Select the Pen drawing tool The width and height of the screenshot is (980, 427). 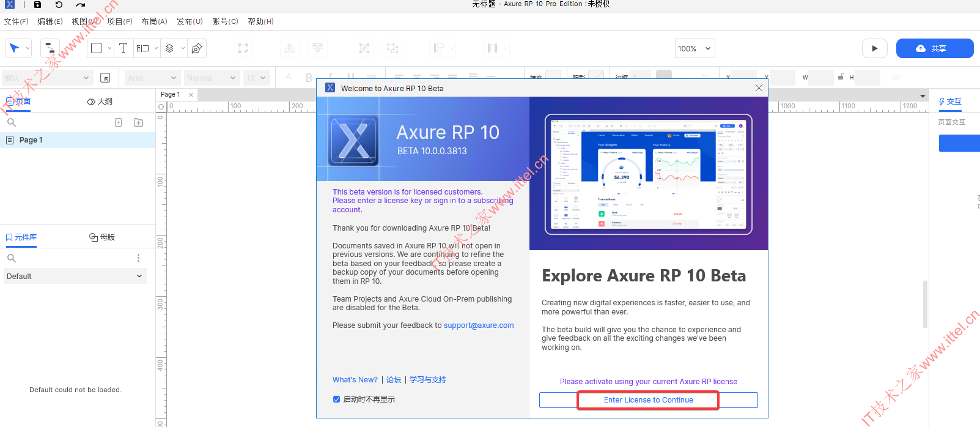(197, 48)
